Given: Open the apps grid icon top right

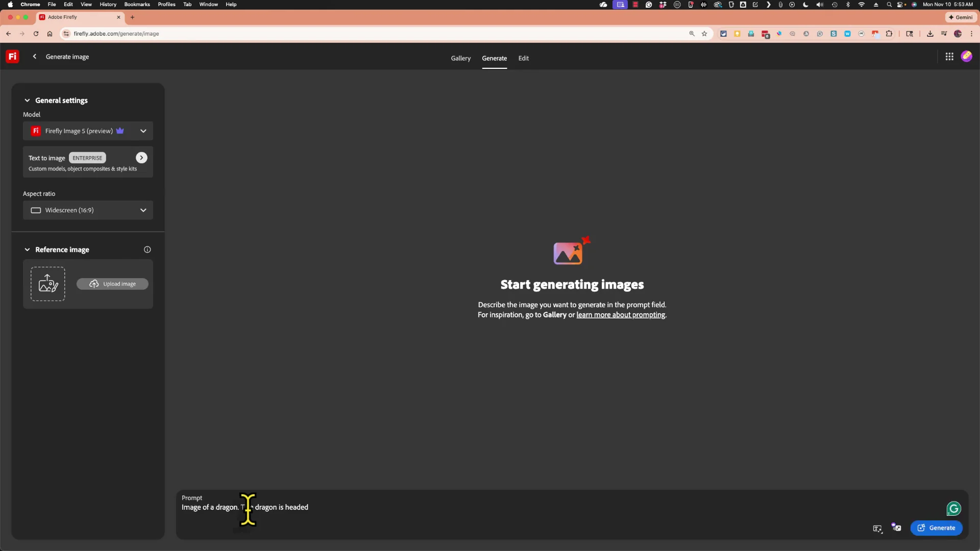Looking at the screenshot, I should tap(949, 56).
